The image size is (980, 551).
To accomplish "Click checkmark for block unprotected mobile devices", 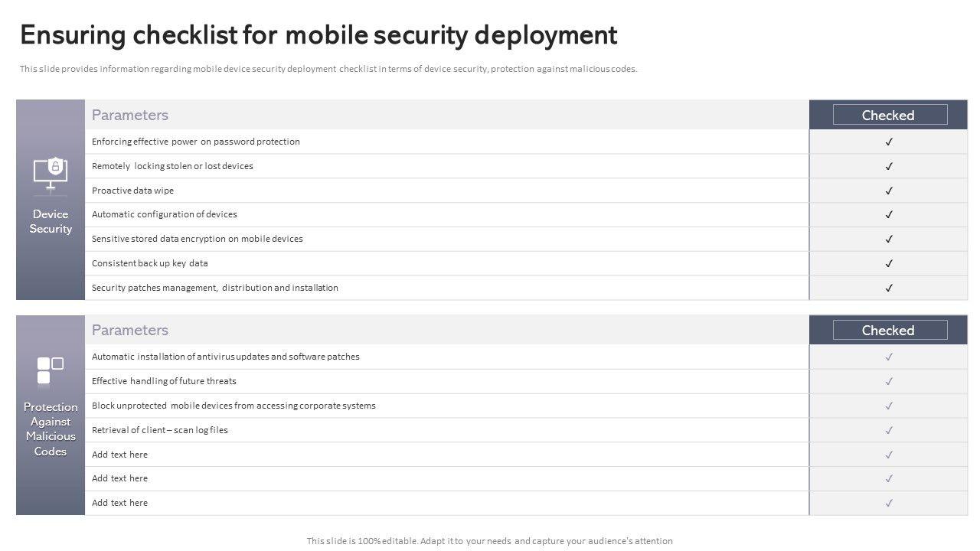I will pyautogui.click(x=889, y=406).
